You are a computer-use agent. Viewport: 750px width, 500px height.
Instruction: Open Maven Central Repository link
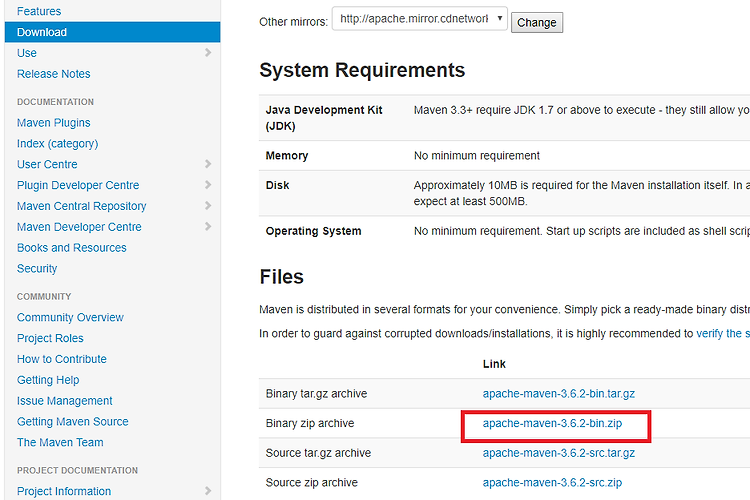click(81, 206)
